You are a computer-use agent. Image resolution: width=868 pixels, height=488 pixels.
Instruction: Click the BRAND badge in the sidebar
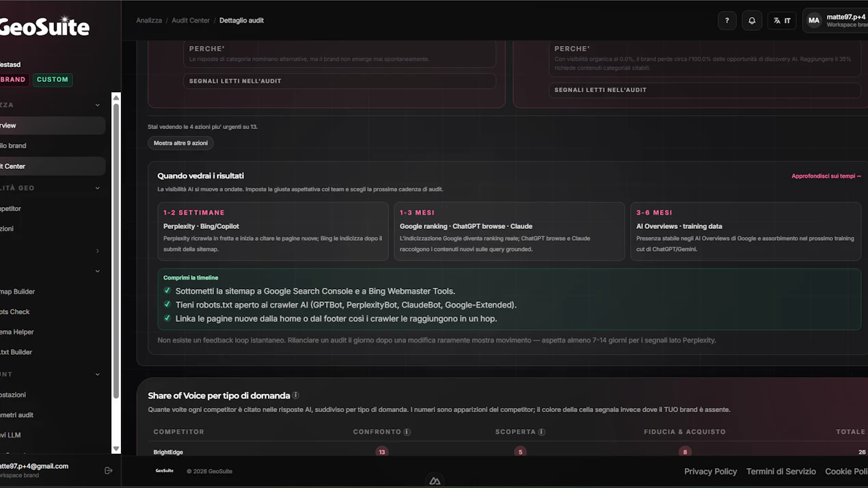pos(14,80)
